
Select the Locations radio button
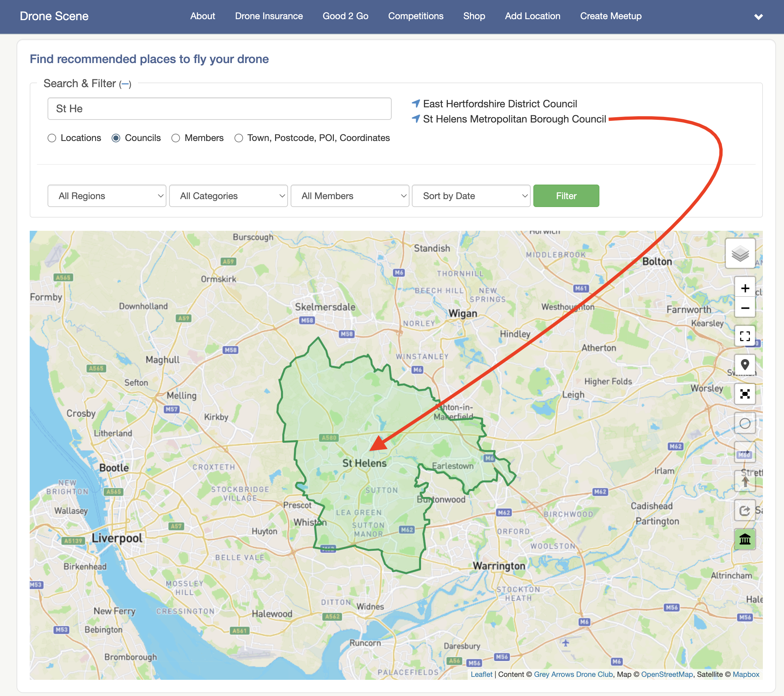[x=52, y=138]
